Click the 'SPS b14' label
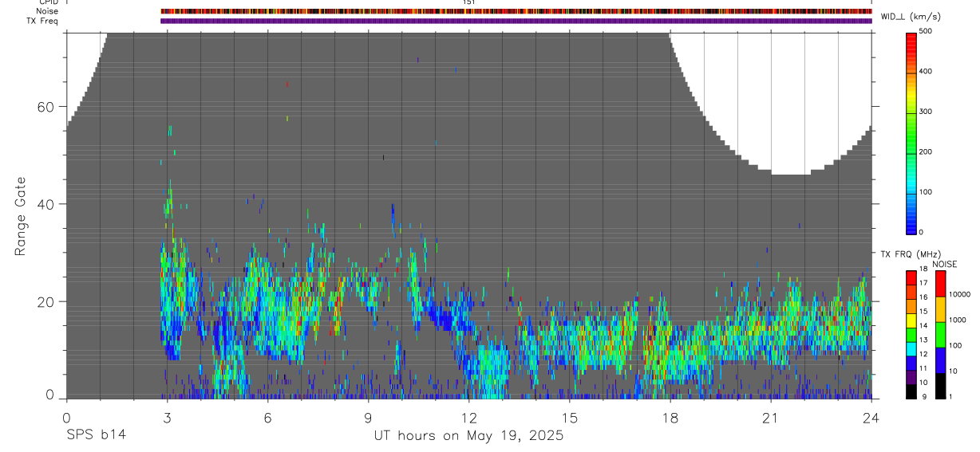Screen dimensions: 980x452 (x=96, y=435)
